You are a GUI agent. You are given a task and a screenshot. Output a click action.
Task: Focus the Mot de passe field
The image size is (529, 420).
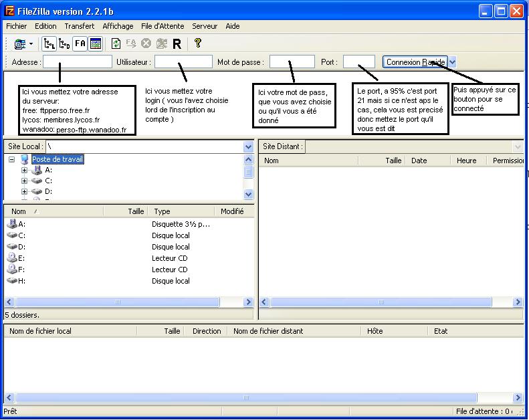coord(292,62)
